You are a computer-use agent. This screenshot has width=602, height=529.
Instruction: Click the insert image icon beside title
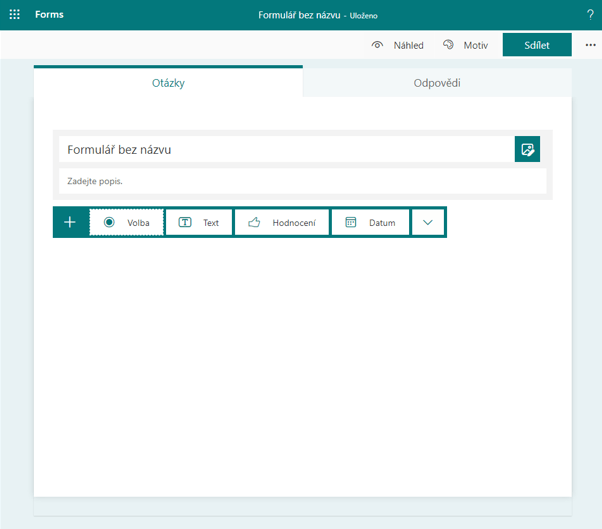tap(527, 150)
